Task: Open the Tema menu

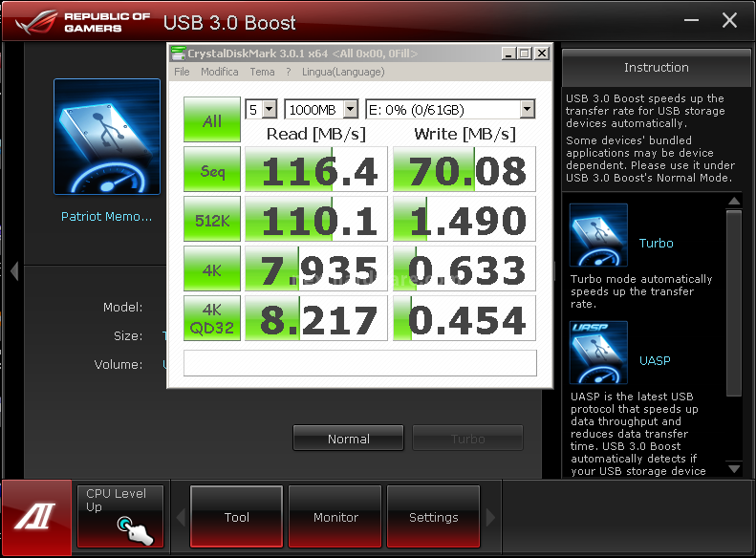Action: (x=262, y=72)
